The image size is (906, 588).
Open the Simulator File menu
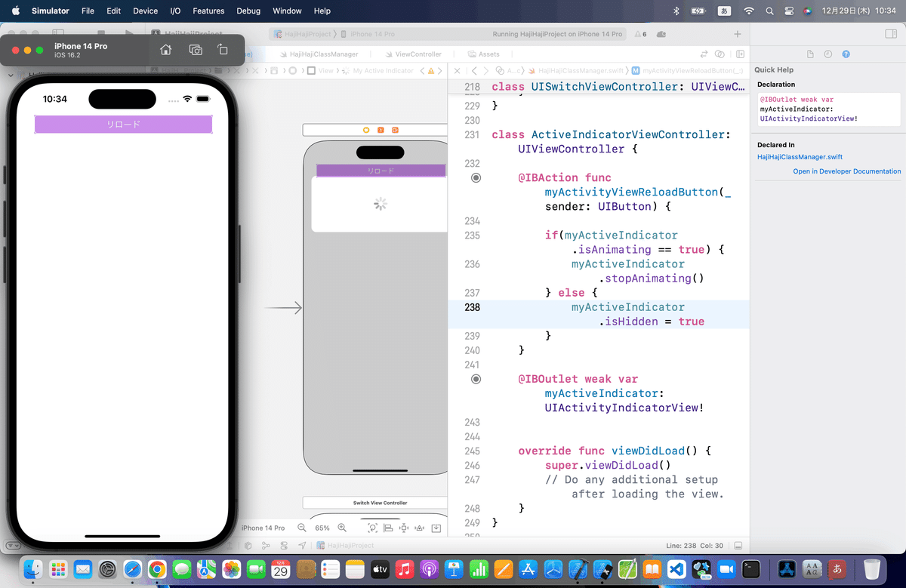coord(88,11)
